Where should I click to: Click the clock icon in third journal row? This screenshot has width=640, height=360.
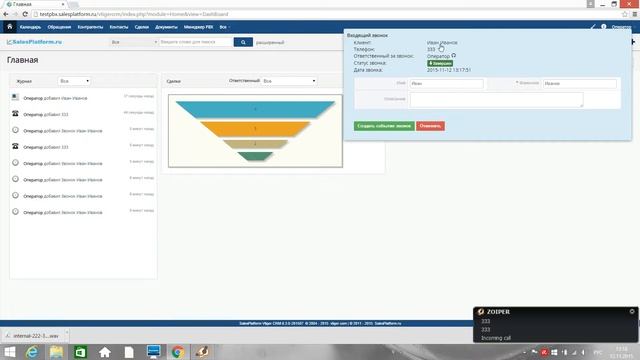tap(15, 130)
